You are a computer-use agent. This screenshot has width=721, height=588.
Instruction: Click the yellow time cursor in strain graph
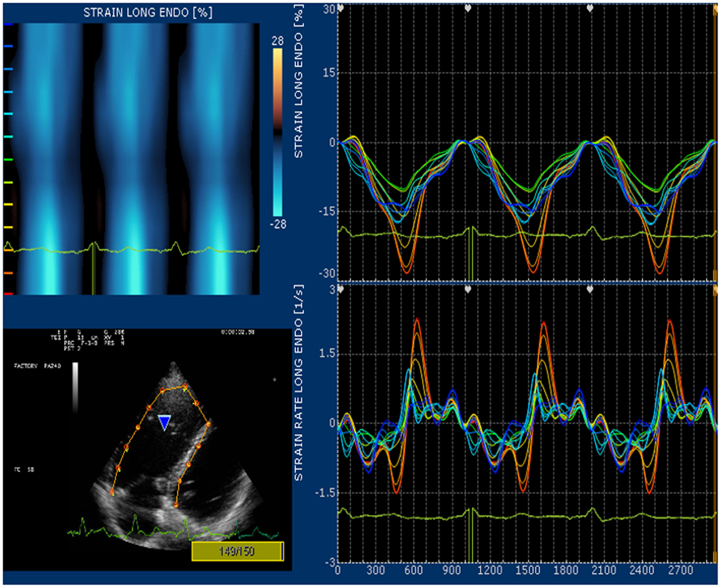point(470,253)
